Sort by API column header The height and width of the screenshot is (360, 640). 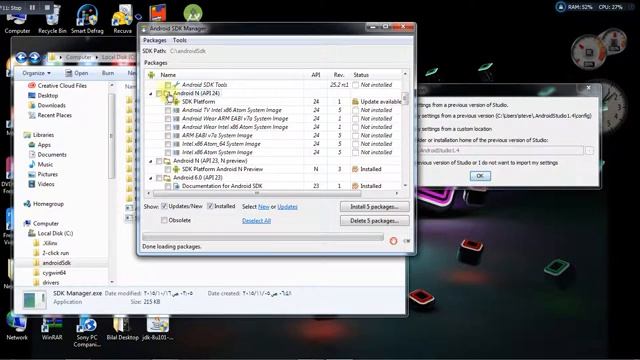coord(316,75)
